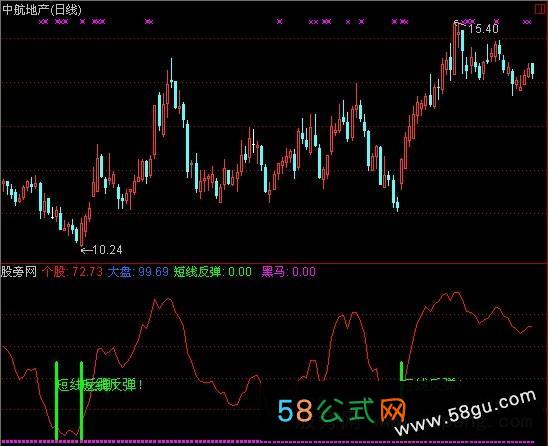Viewport: 548px width, 446px height.
Task: Select the 大盘: 99.69 indicator label
Action: pos(138,272)
